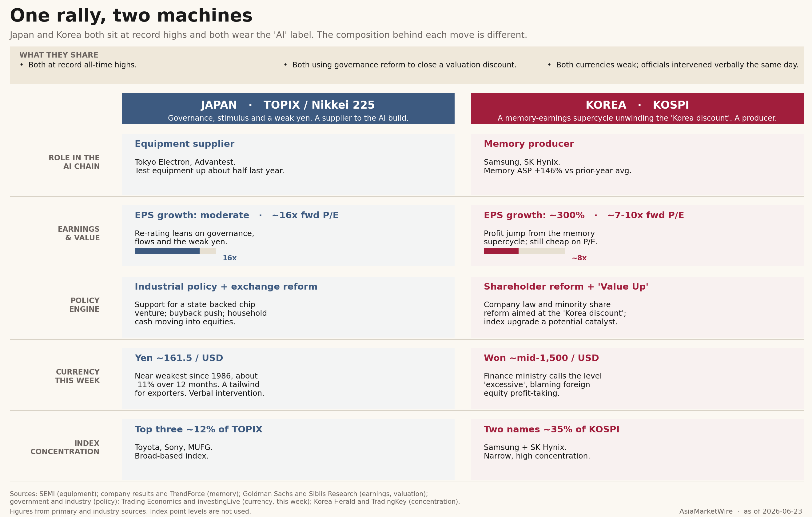
Task: Click 'Samsung, SK Hynix.' under Memory producer
Action: [x=522, y=162]
